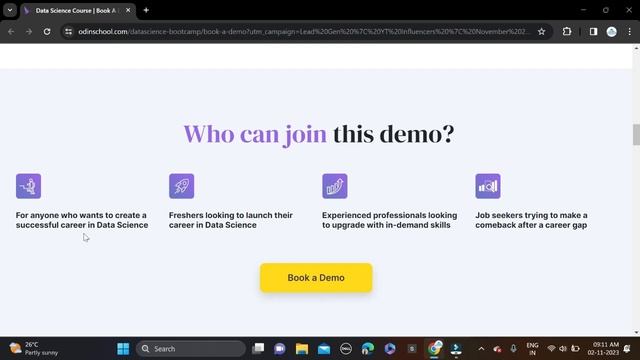
Task: Open the Chrome icon on taskbar
Action: click(435, 349)
